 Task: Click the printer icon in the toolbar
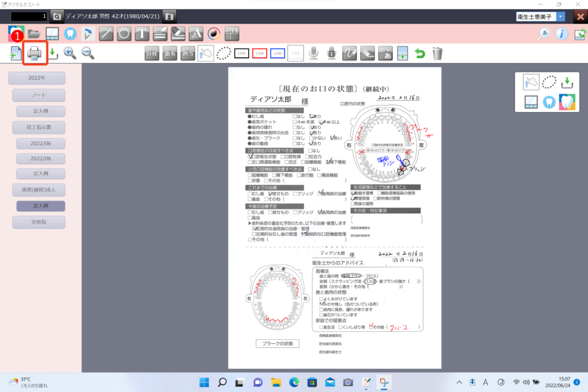click(x=34, y=53)
